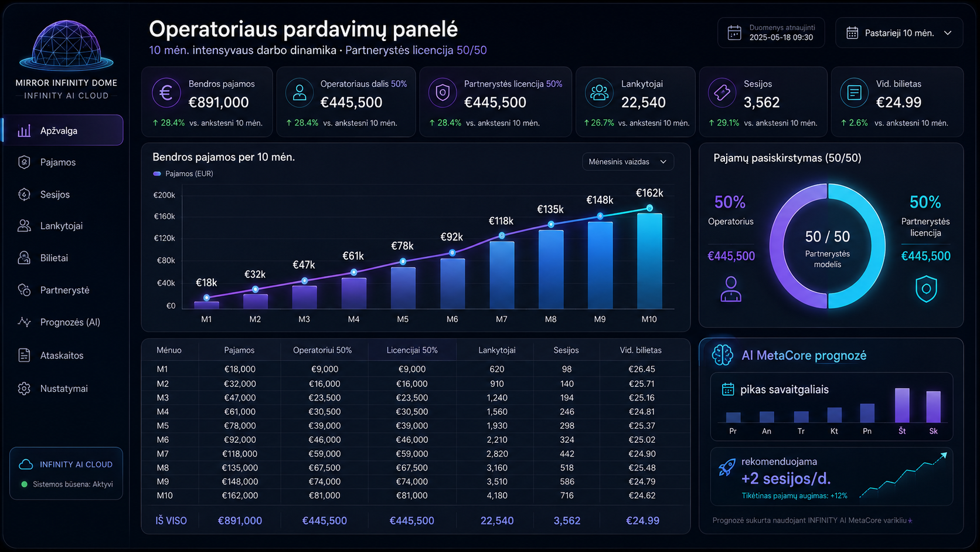Click the INFINITY AI CLOUD label in the status card
Screen dimensions: 980x552
tap(76, 465)
